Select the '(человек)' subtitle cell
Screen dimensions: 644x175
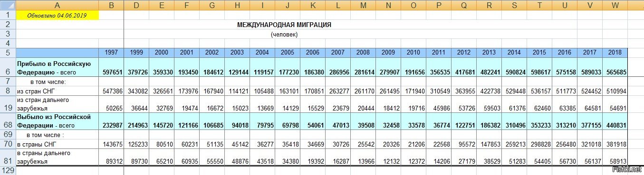pyautogui.click(x=284, y=34)
